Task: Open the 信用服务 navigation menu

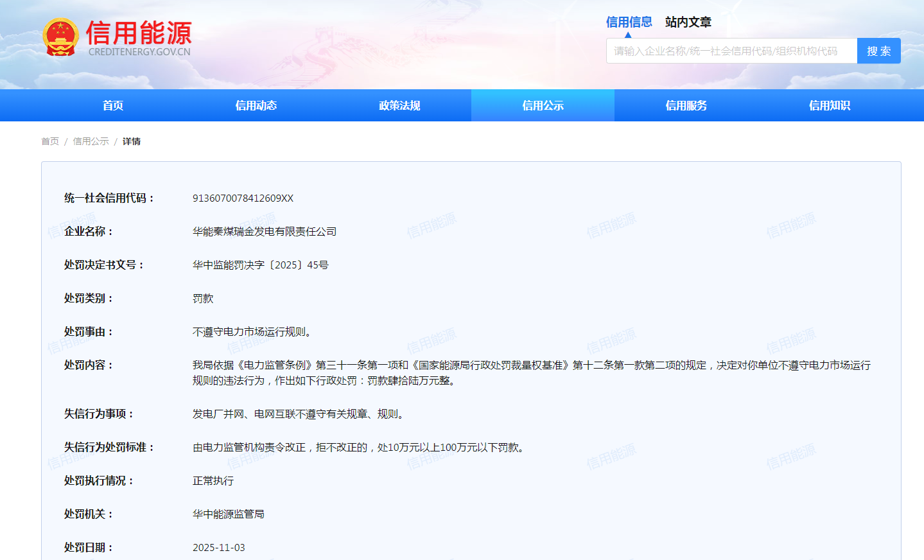Action: (x=685, y=105)
